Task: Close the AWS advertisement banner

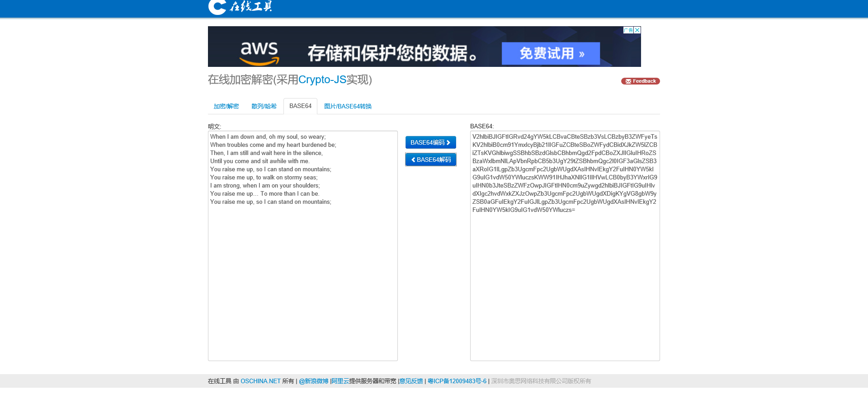Action: 637,30
